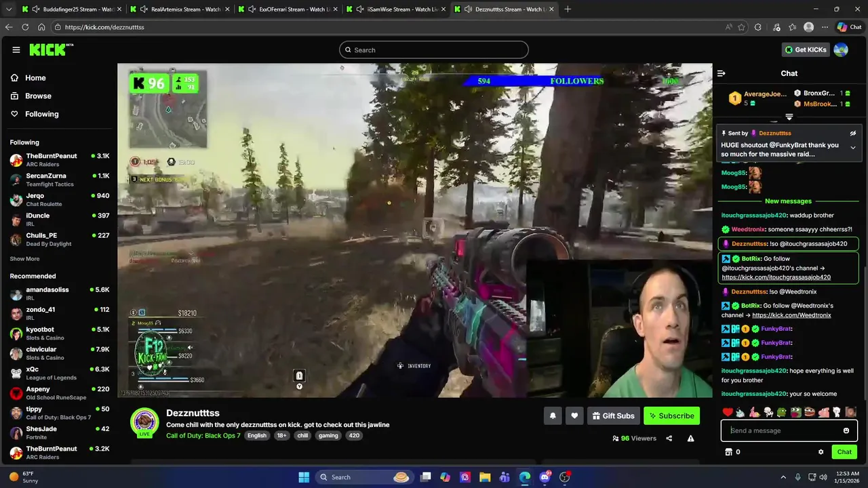Screen dimensions: 868x488
Task: Share the stream via share icon
Action: (669, 439)
